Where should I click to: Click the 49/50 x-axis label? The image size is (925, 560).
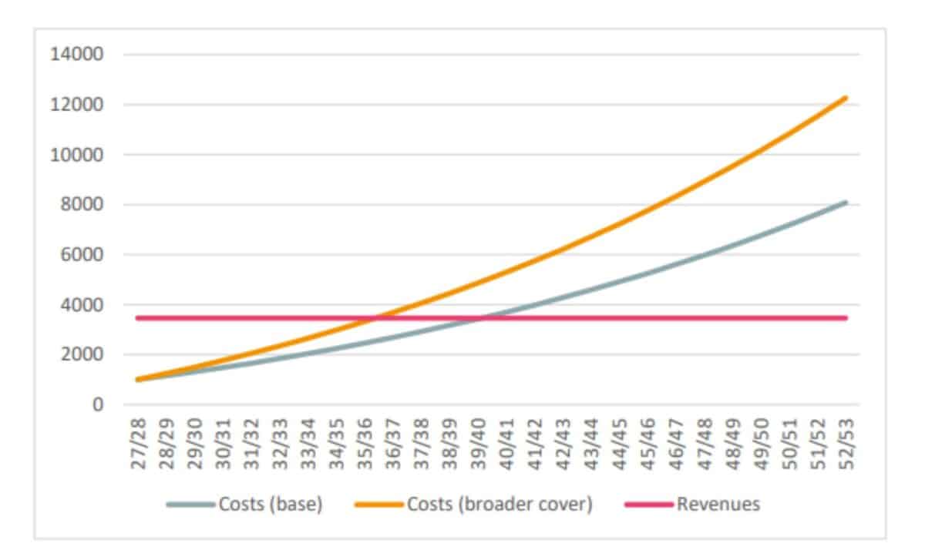tap(762, 444)
